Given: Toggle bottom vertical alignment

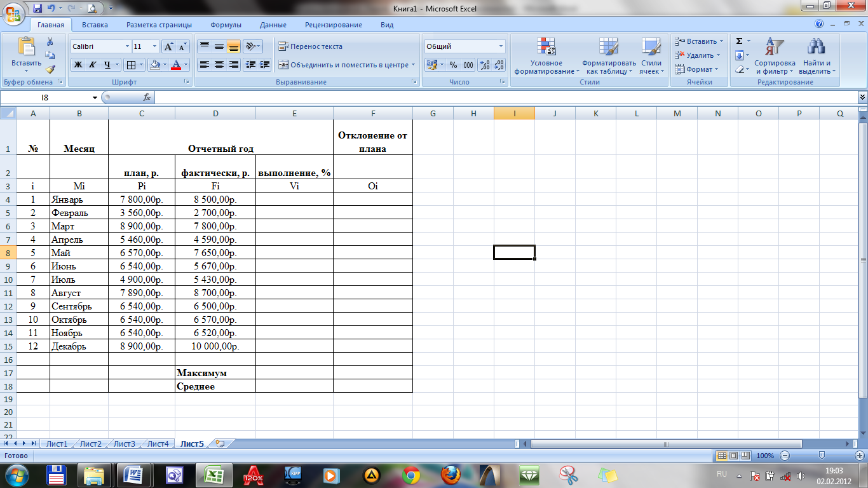Looking at the screenshot, I should 233,46.
